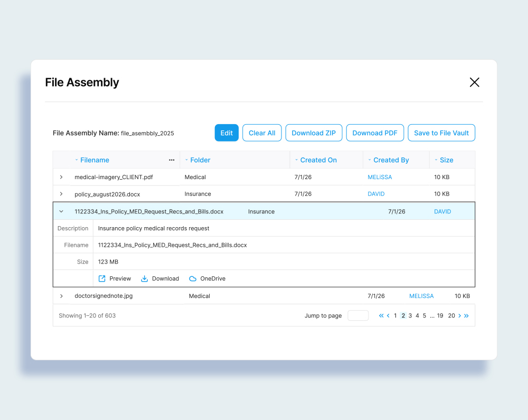Expand the policy_august2026.docx row
Image resolution: width=528 pixels, height=420 pixels.
tap(61, 194)
